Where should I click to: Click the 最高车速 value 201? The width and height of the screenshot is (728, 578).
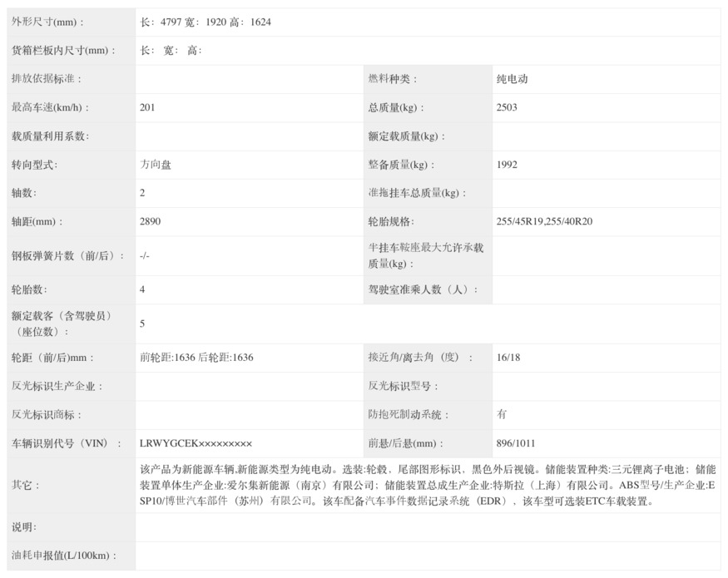click(147, 107)
